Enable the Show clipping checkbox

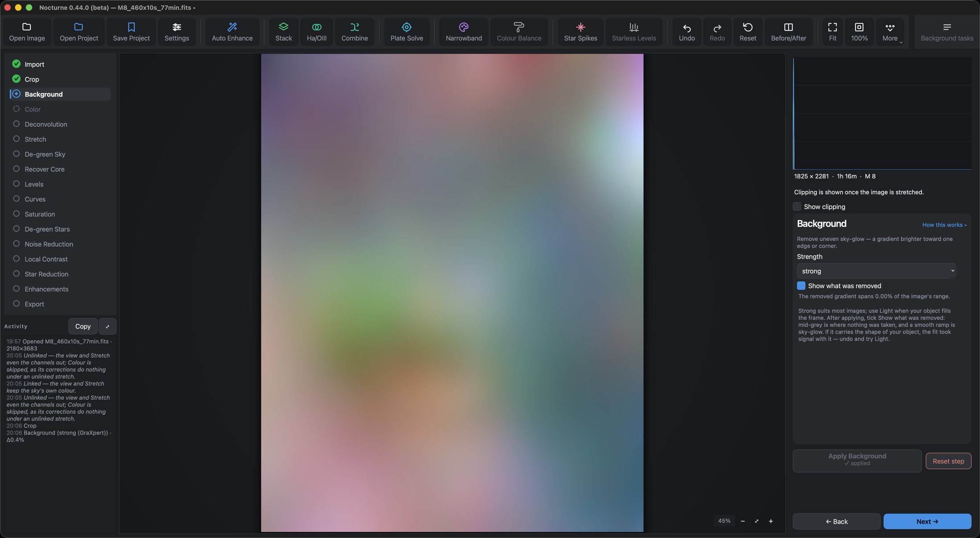tap(797, 206)
